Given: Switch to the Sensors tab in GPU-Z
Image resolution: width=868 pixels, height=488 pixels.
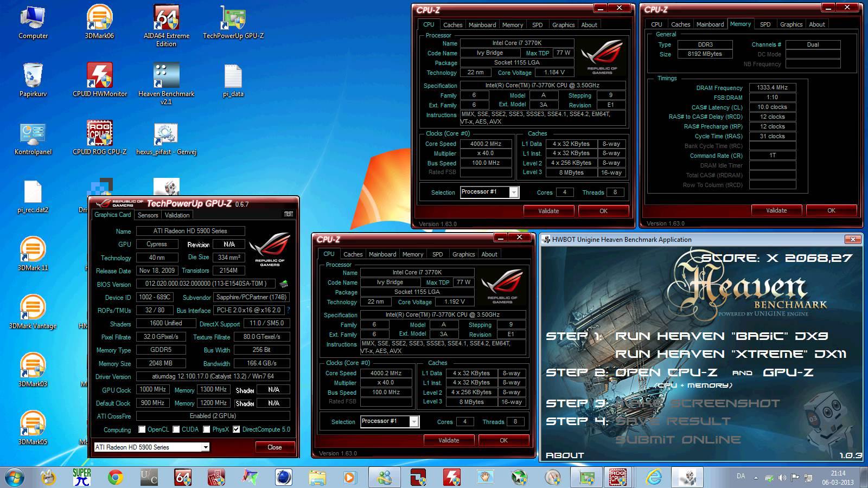Looking at the screenshot, I should pos(148,215).
